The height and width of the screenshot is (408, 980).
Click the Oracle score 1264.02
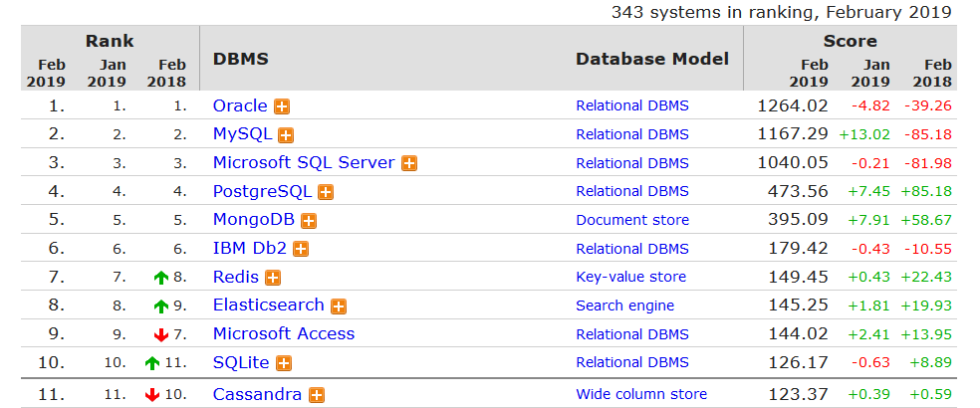click(793, 106)
